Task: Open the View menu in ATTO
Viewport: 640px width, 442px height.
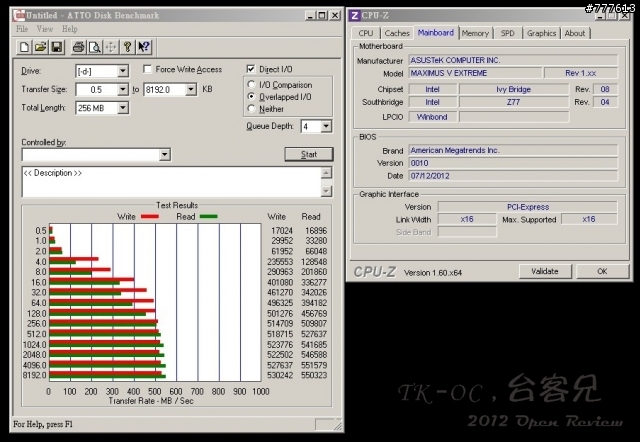Action: pos(45,29)
